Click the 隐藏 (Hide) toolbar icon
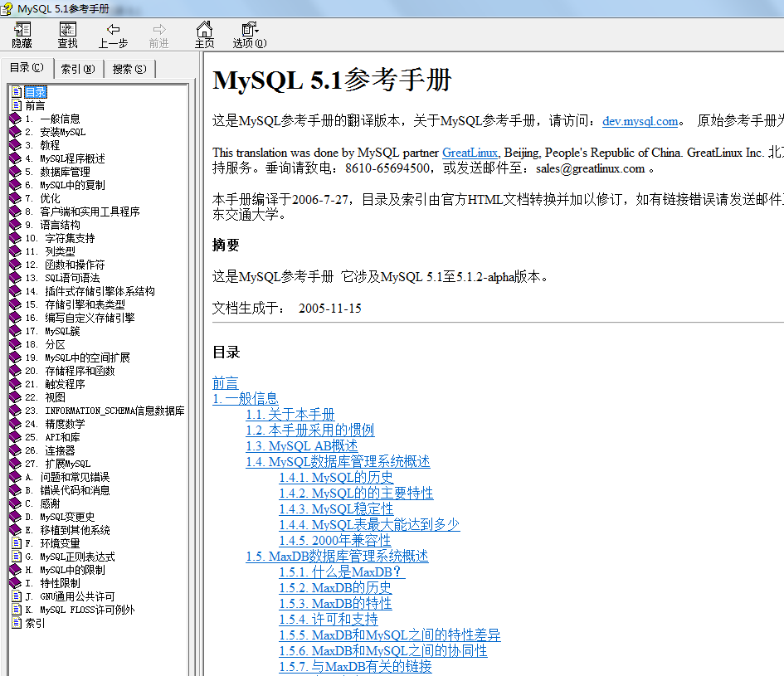 click(x=22, y=35)
